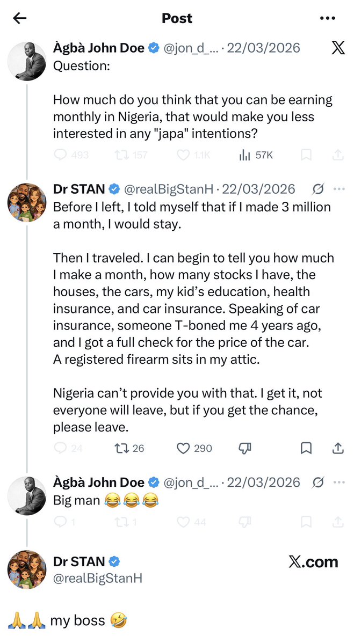Like the post with 1.1K likes
This screenshot has height=644, width=354.
tap(184, 155)
